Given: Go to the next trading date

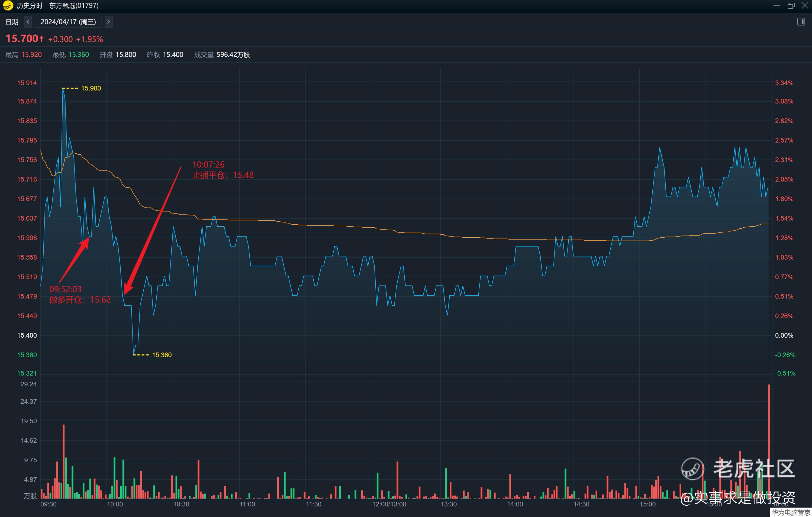Looking at the screenshot, I should tap(108, 22).
